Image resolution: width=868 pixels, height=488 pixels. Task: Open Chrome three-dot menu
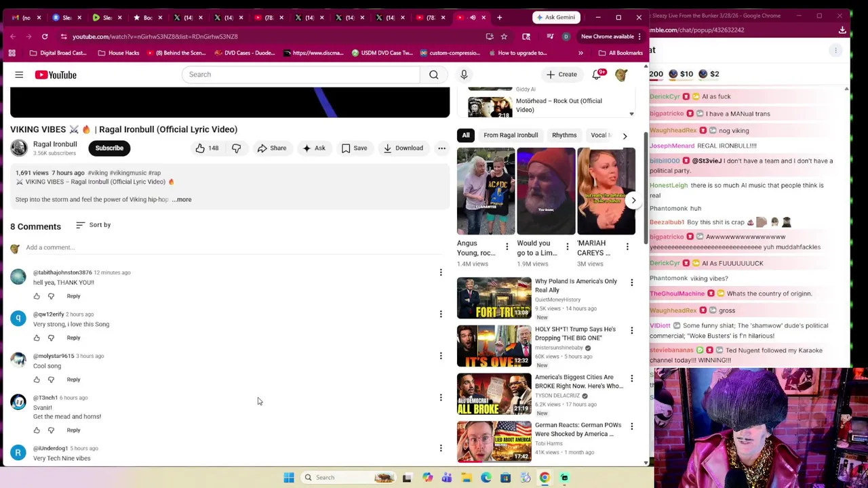point(639,37)
